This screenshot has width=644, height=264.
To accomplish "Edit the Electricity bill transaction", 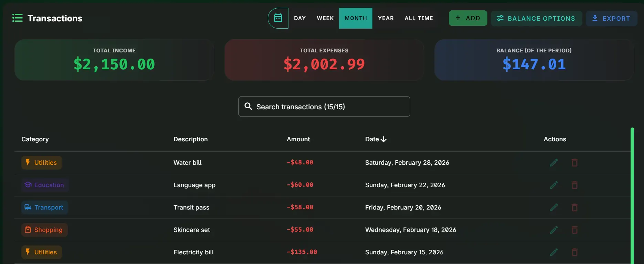I will (x=553, y=252).
